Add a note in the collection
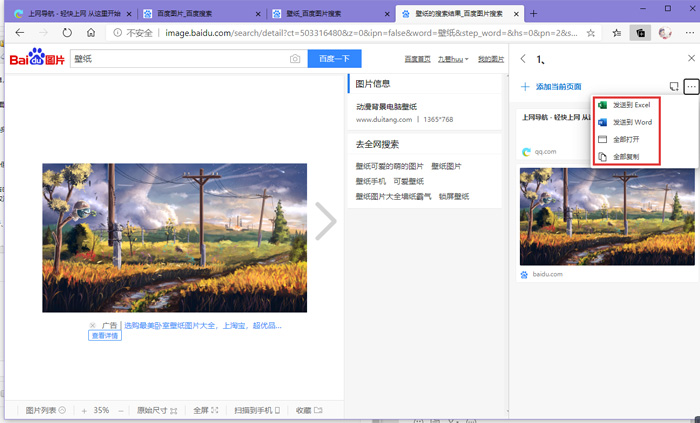 pos(674,87)
